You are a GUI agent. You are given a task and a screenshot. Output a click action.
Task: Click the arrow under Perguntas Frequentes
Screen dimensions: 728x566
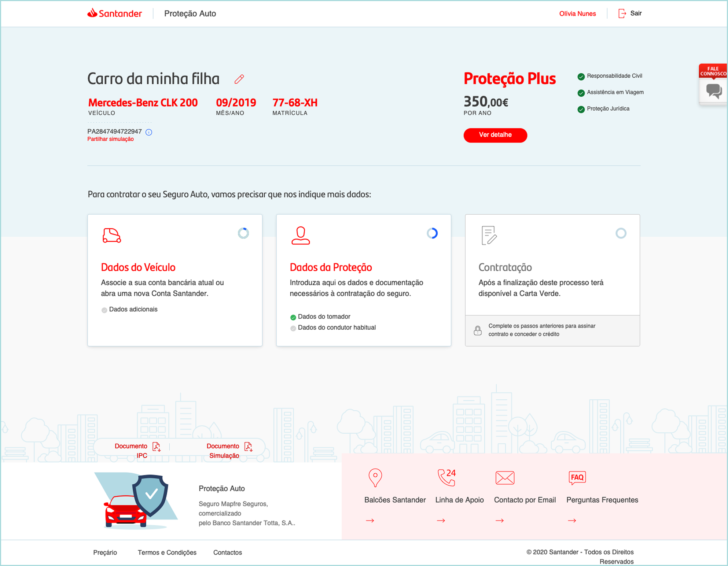tap(572, 521)
